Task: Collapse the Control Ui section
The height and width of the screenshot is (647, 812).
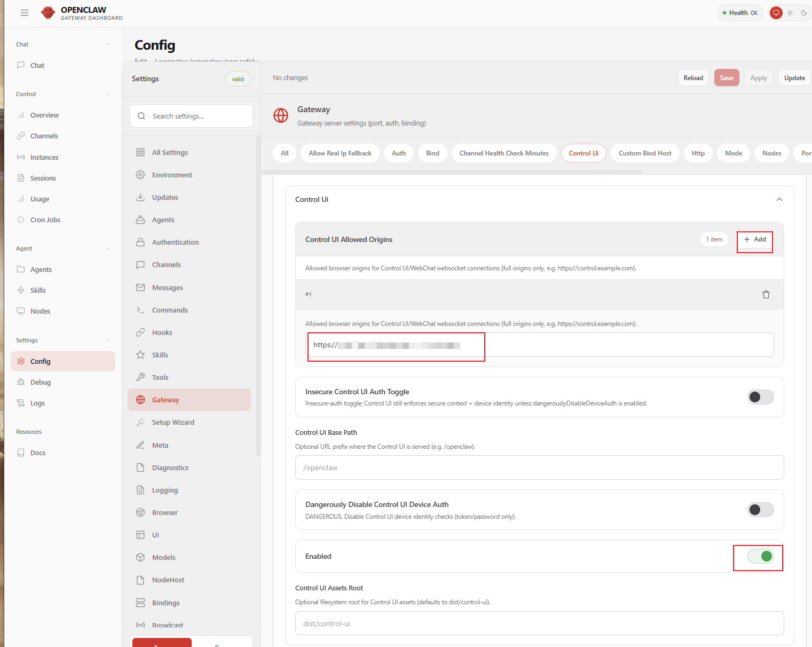Action: 779,199
